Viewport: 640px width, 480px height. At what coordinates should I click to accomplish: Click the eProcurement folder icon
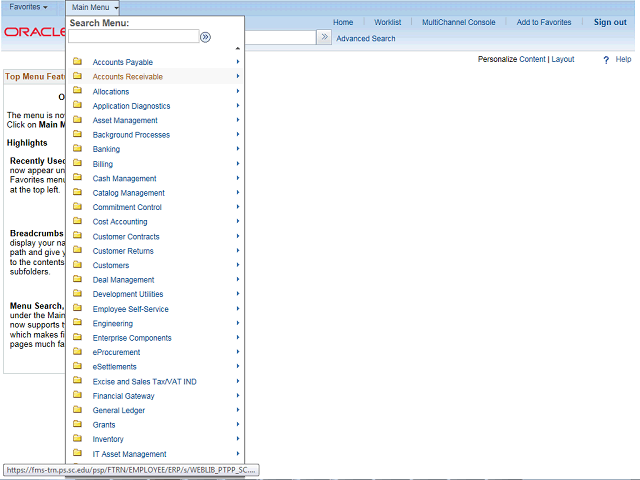coord(77,351)
